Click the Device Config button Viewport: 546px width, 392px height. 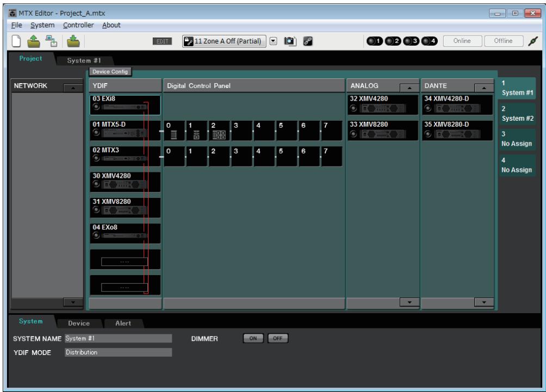110,72
